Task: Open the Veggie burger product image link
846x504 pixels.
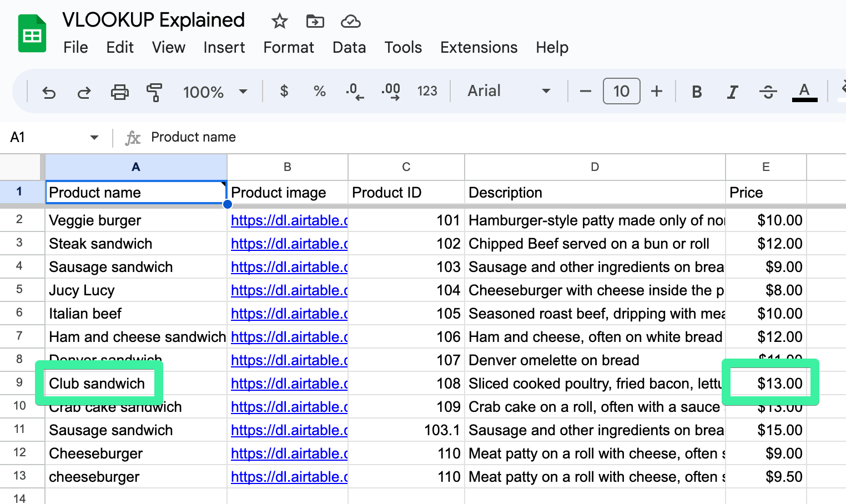Action: click(289, 220)
